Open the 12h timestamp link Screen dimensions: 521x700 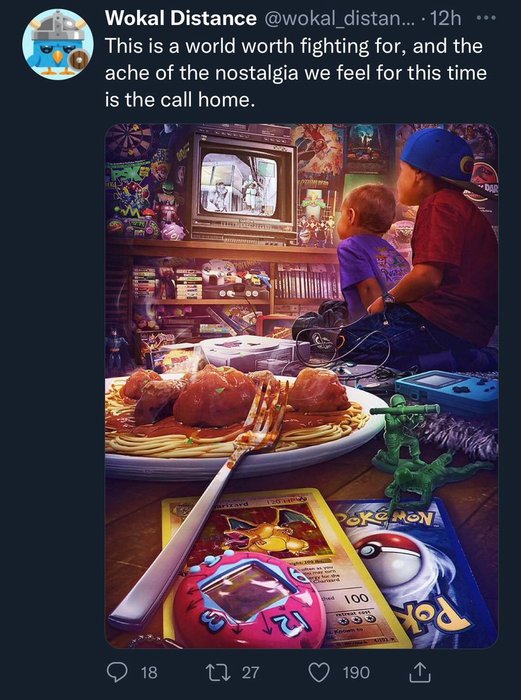447,19
